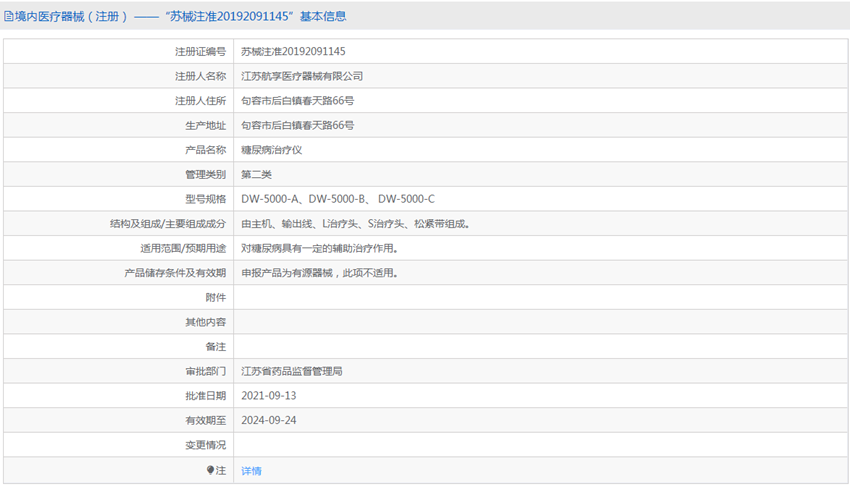This screenshot has width=850, height=486.
Task: Click the 产品储存条件及有效期 value text
Action: click(x=320, y=273)
